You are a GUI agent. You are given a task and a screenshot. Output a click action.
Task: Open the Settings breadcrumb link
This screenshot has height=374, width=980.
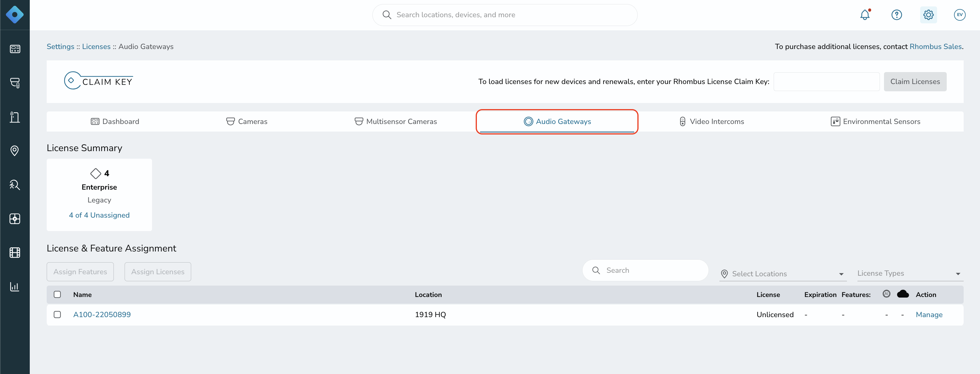60,47
